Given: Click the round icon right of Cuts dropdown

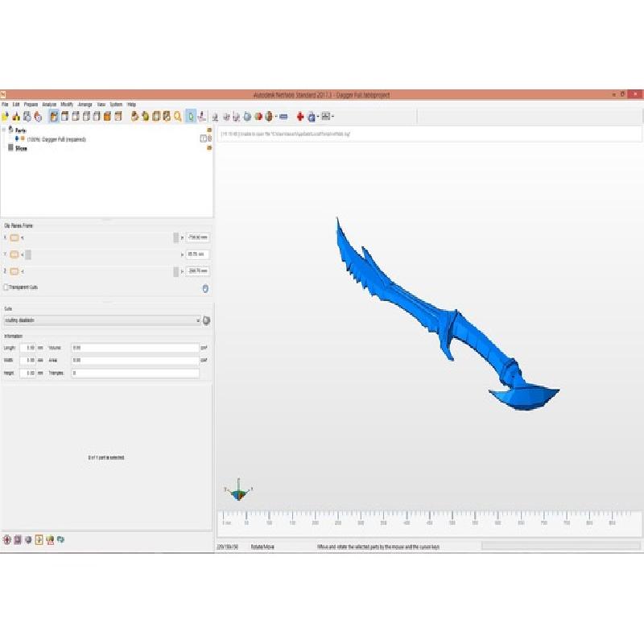Looking at the screenshot, I should [x=206, y=320].
